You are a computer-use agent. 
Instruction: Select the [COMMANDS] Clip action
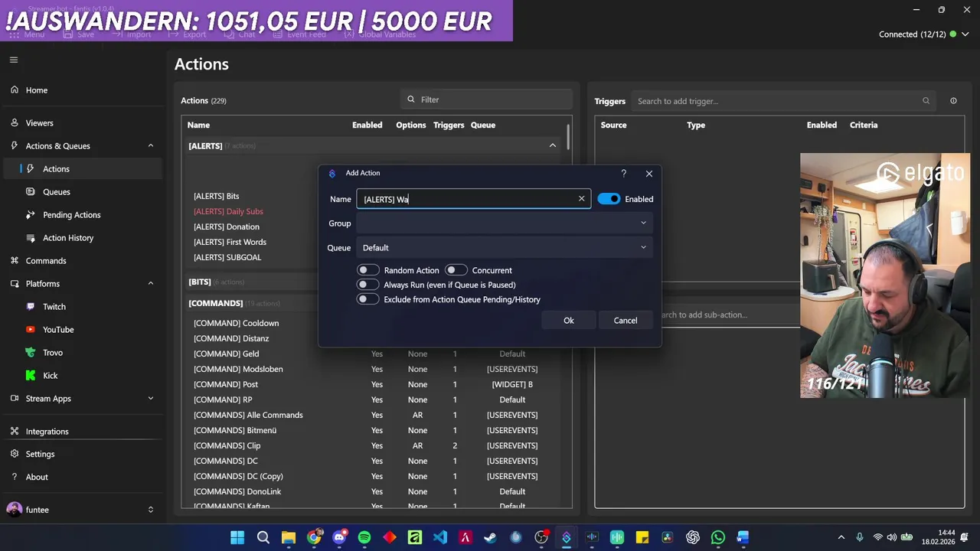[227, 445]
